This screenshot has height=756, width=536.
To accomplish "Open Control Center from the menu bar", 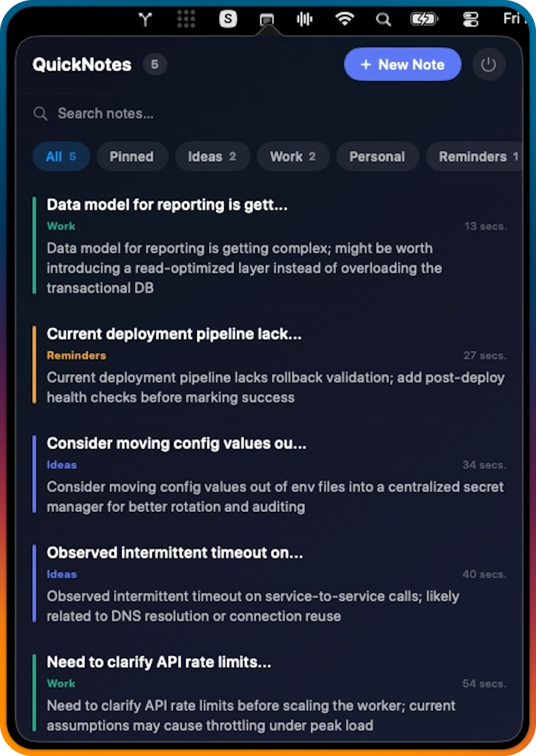I will pyautogui.click(x=470, y=18).
